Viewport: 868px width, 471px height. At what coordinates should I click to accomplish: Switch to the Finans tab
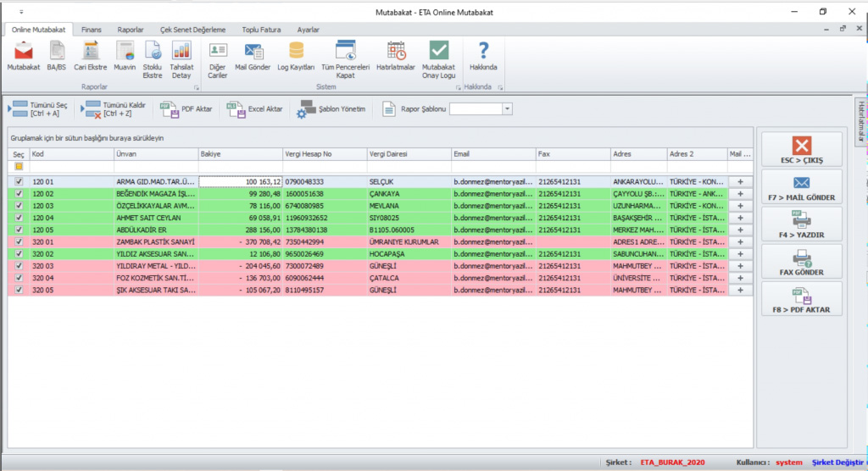click(92, 30)
